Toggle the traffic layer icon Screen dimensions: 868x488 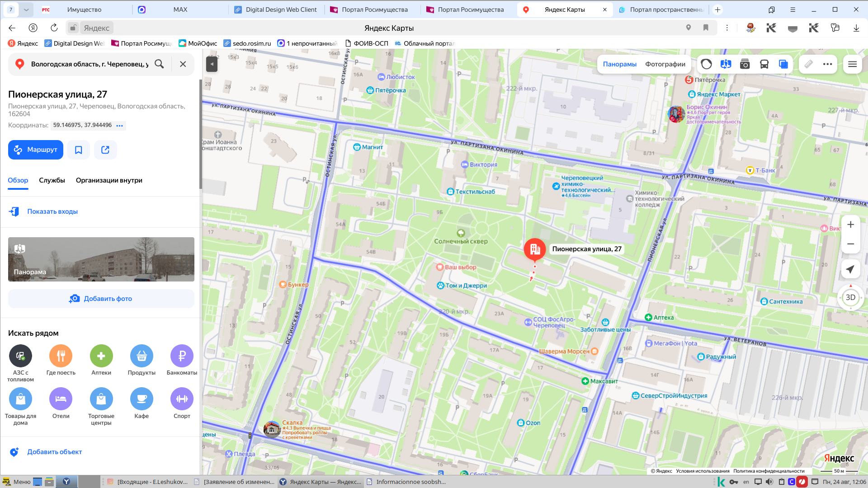[707, 64]
